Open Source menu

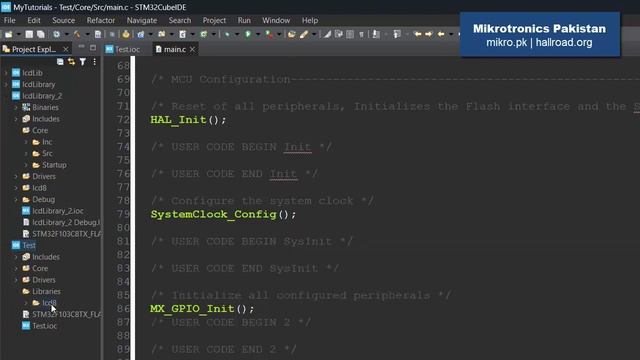pyautogui.click(x=63, y=20)
